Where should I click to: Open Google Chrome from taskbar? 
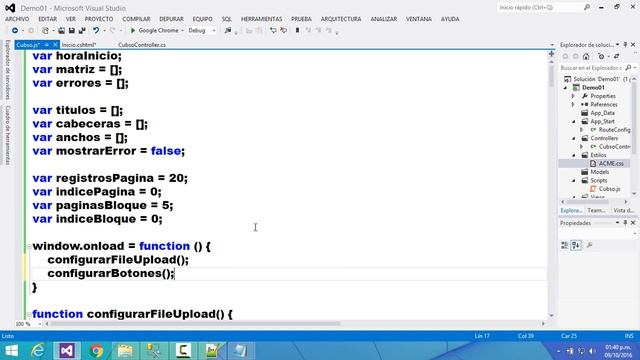[96, 351]
